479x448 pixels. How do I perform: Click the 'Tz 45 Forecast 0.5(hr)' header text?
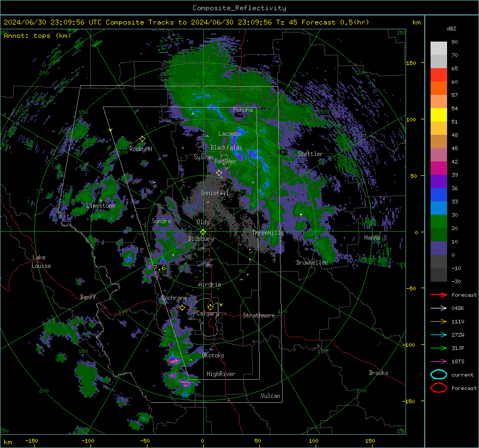(x=323, y=22)
